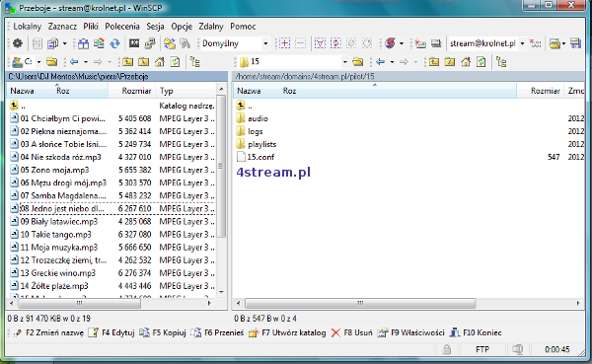Refresh the local panel directory

point(176,61)
